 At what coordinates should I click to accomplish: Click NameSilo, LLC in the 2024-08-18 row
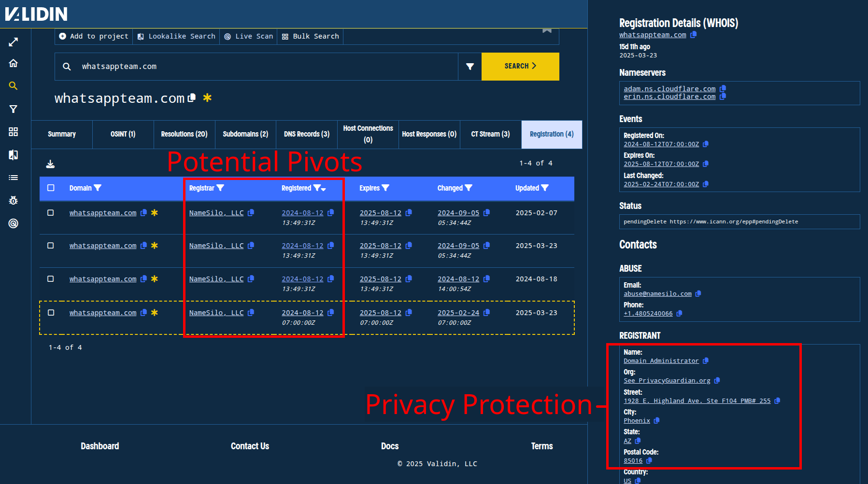(216, 279)
